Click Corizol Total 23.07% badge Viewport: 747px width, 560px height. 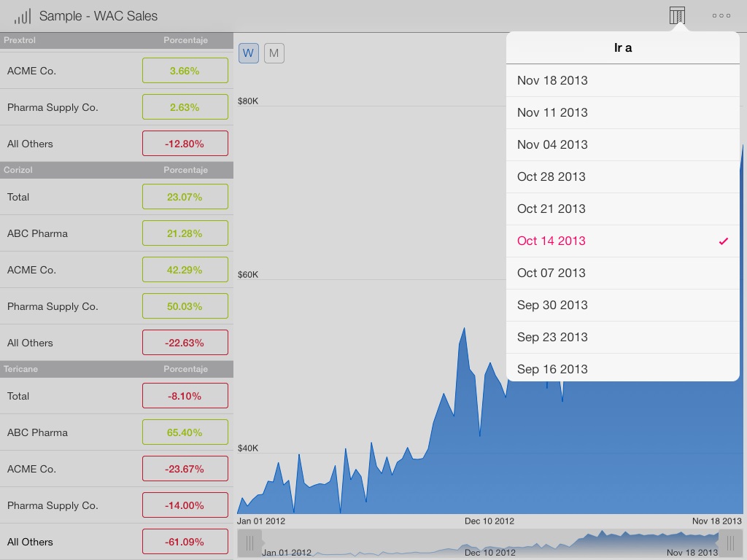185,197
